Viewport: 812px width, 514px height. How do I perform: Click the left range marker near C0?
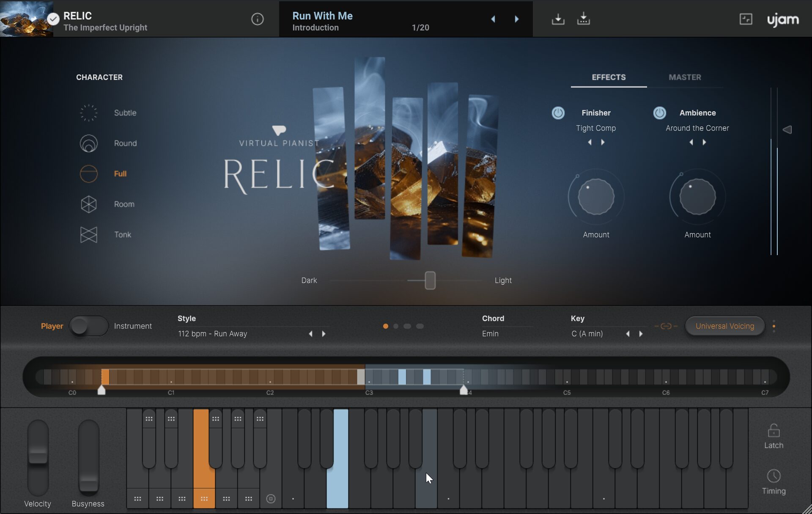coord(101,390)
